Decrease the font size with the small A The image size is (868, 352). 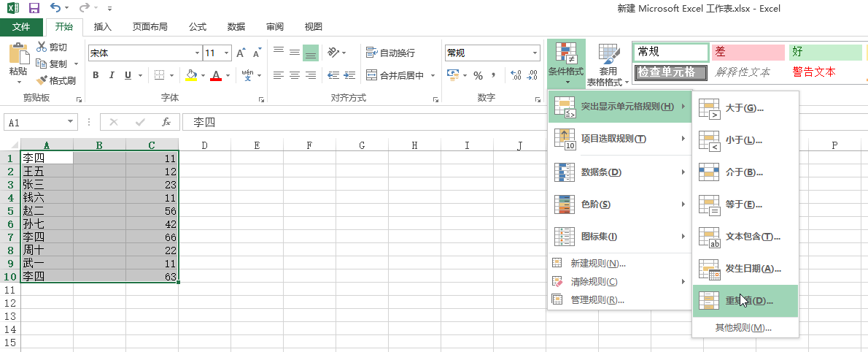coord(257,53)
